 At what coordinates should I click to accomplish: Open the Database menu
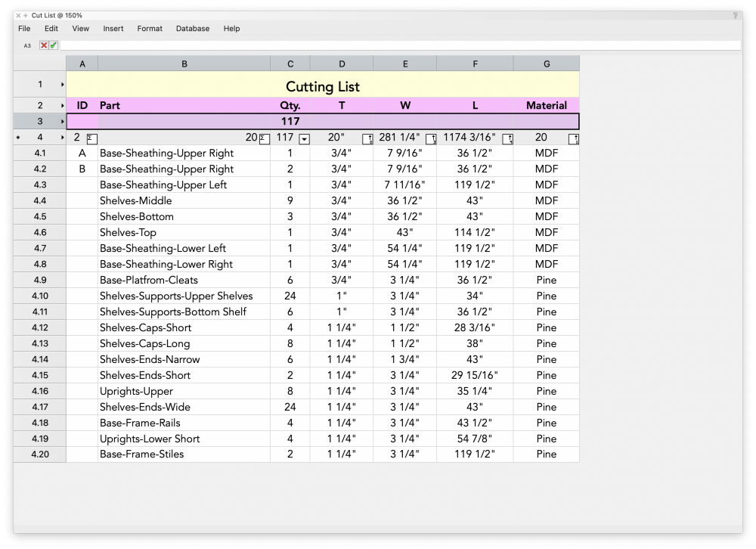[193, 28]
